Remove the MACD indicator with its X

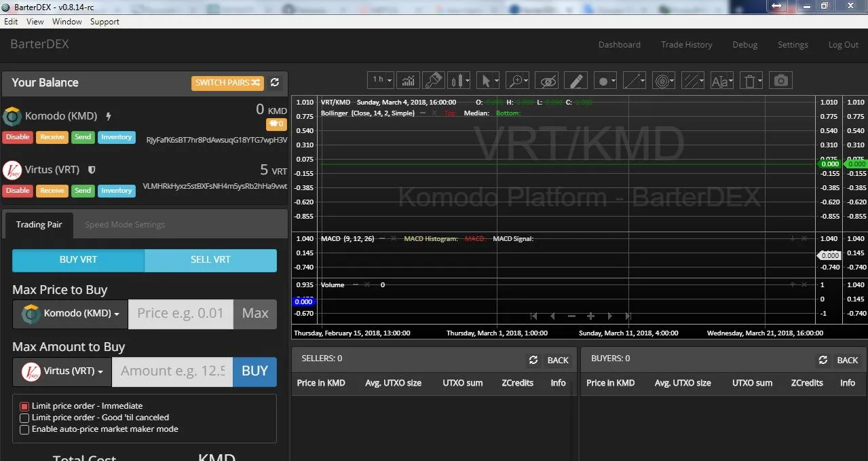[x=393, y=238]
